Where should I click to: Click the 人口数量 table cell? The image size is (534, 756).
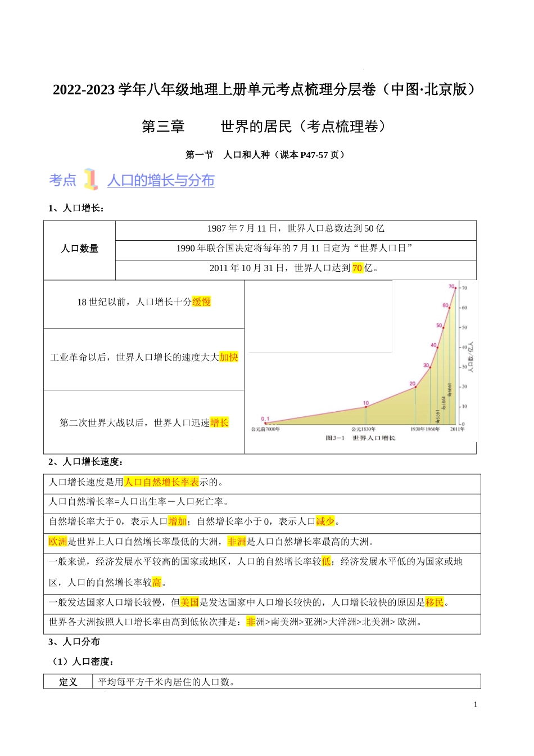[x=79, y=249]
